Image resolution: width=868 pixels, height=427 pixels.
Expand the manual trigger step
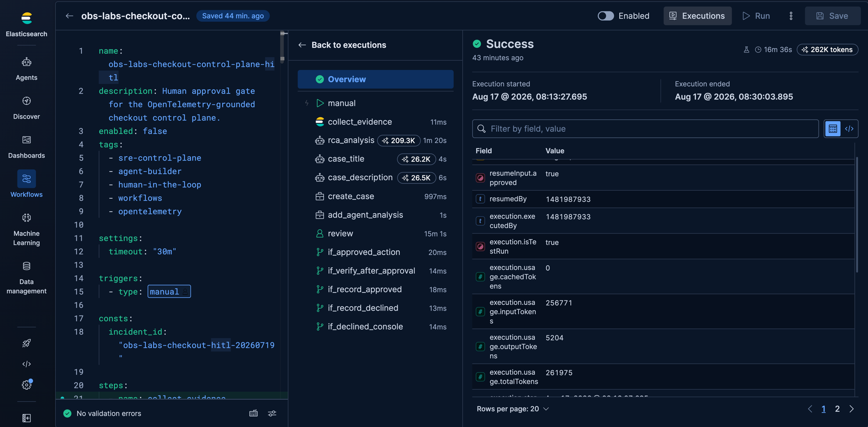pos(375,103)
